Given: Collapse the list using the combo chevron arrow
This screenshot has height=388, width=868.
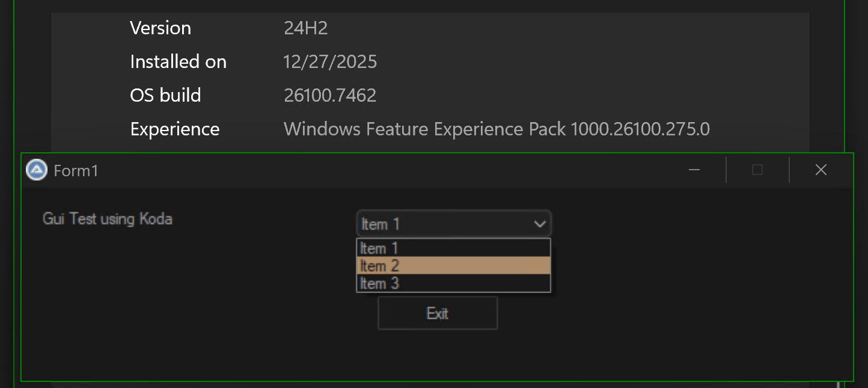Looking at the screenshot, I should tap(539, 224).
